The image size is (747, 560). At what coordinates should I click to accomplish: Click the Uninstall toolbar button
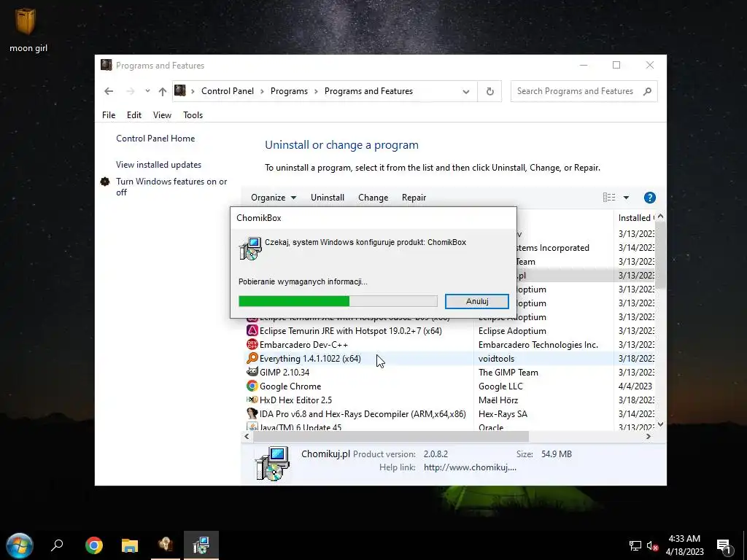point(328,198)
